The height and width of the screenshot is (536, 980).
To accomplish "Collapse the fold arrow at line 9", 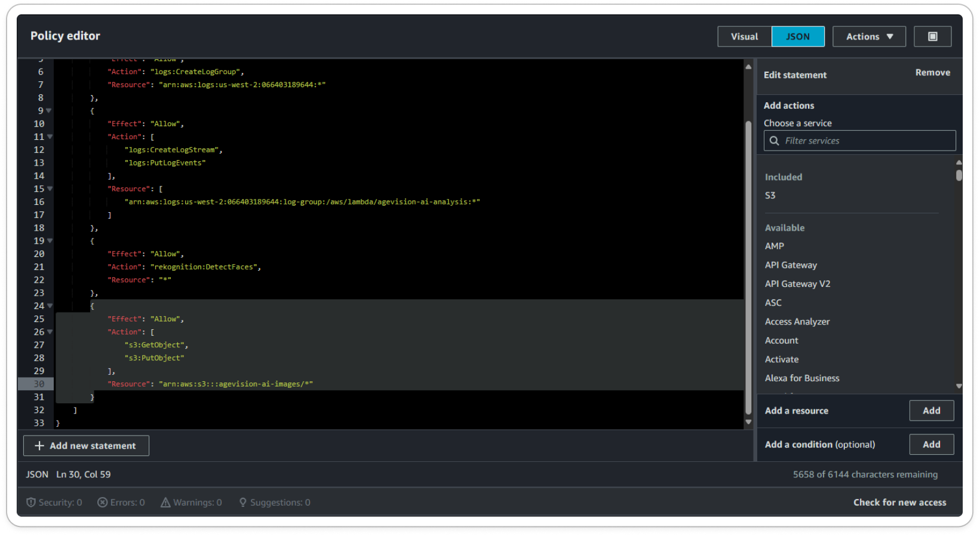I will pos(49,111).
